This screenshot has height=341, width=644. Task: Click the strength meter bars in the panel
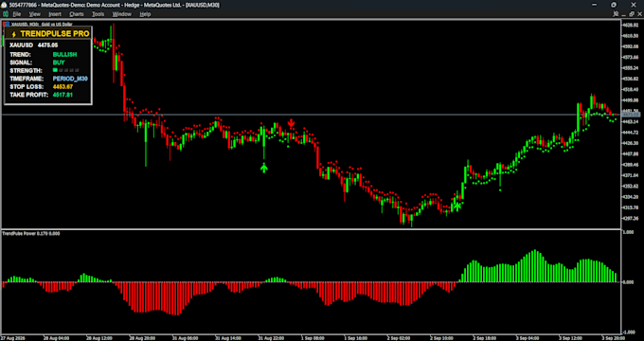(x=66, y=70)
